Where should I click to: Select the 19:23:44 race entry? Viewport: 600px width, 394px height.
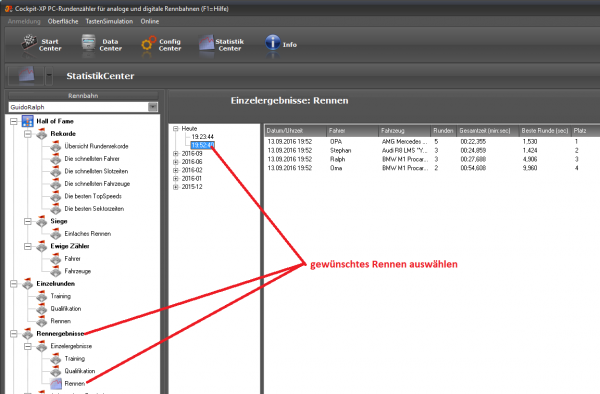click(202, 137)
